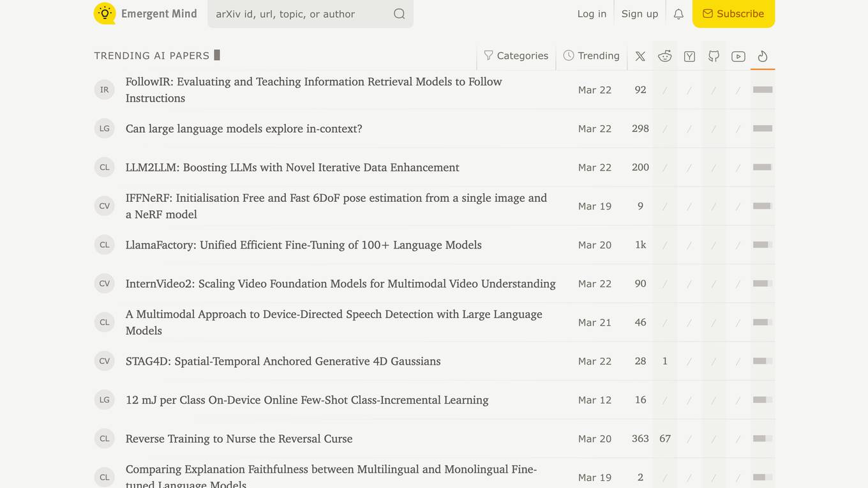Open notifications bell icon

pos(678,14)
